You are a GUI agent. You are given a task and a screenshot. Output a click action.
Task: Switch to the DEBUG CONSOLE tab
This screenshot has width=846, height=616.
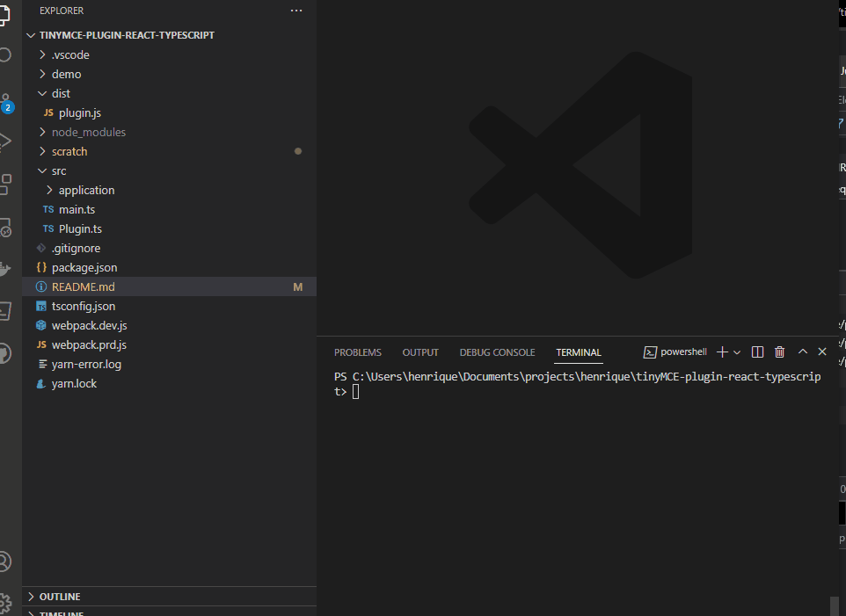497,351
